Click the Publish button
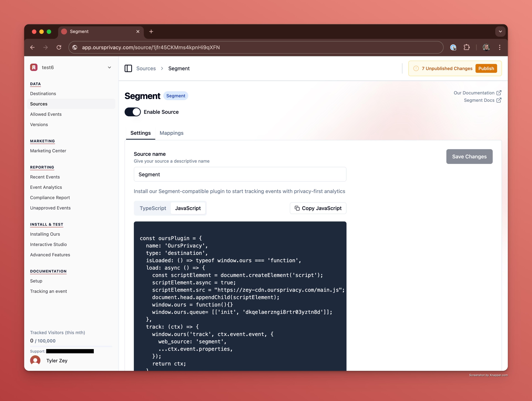532x401 pixels. coord(486,69)
